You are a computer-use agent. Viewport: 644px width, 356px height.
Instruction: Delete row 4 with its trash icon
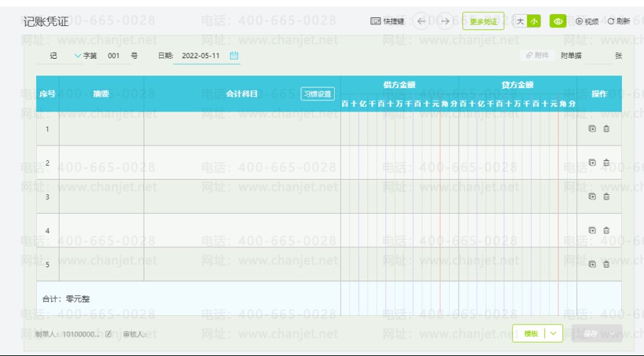point(606,230)
